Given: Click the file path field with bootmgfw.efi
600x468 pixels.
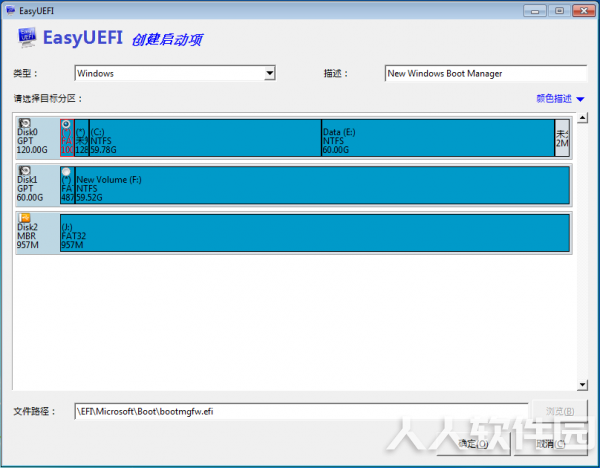Looking at the screenshot, I should [x=301, y=411].
